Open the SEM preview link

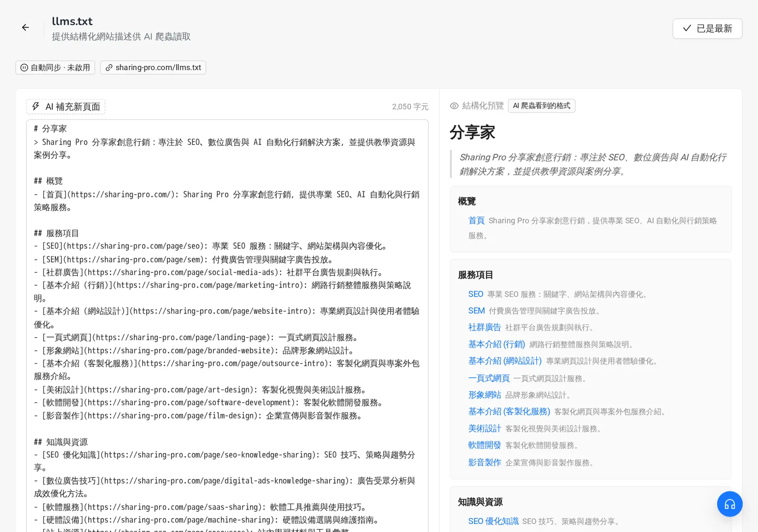pyautogui.click(x=476, y=311)
